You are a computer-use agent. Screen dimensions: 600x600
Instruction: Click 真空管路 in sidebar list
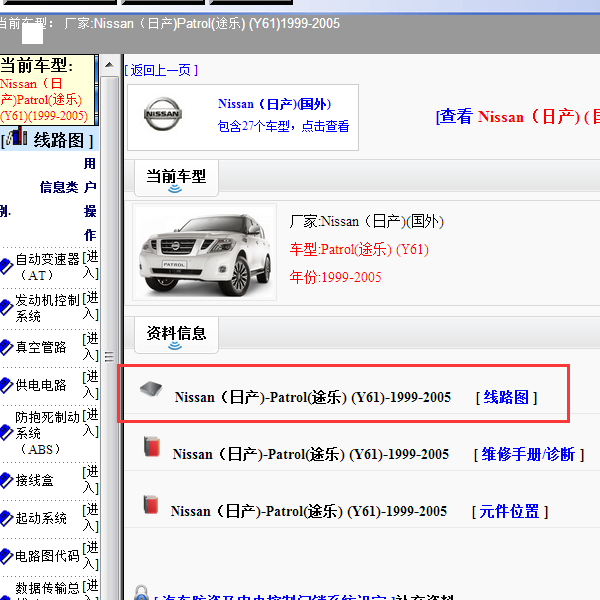[41, 347]
